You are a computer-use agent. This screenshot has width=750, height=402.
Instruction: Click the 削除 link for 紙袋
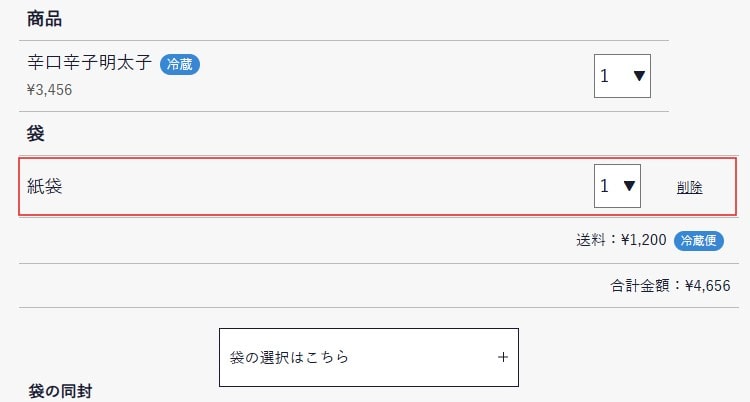(x=689, y=187)
